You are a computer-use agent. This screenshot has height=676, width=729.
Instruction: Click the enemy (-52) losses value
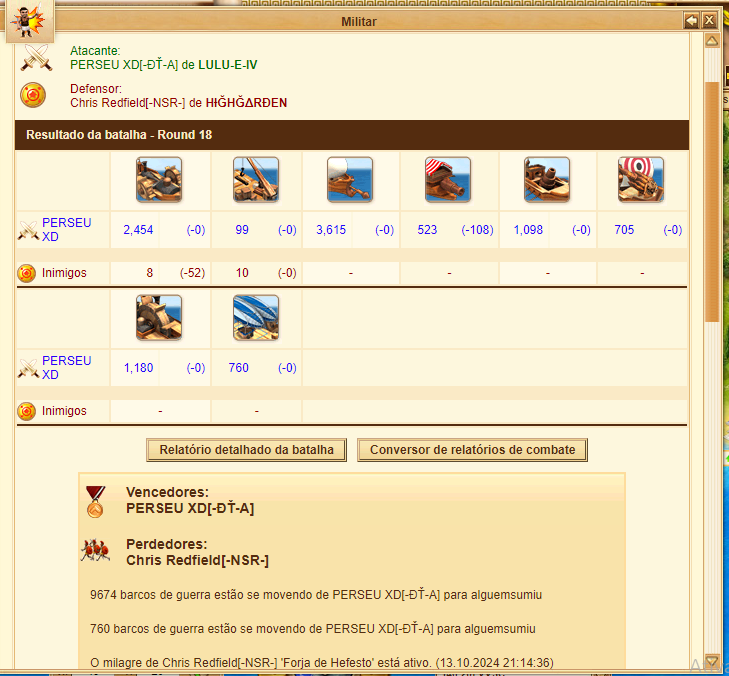[192, 273]
